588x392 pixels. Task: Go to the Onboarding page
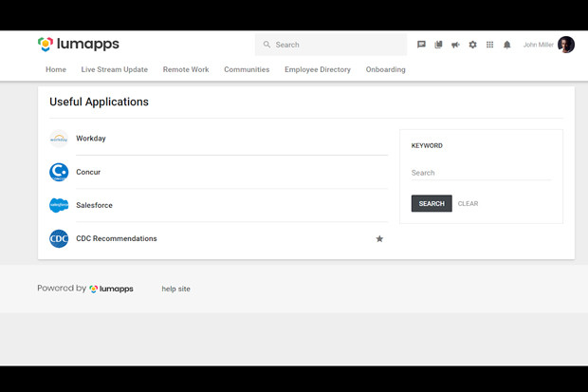(385, 69)
